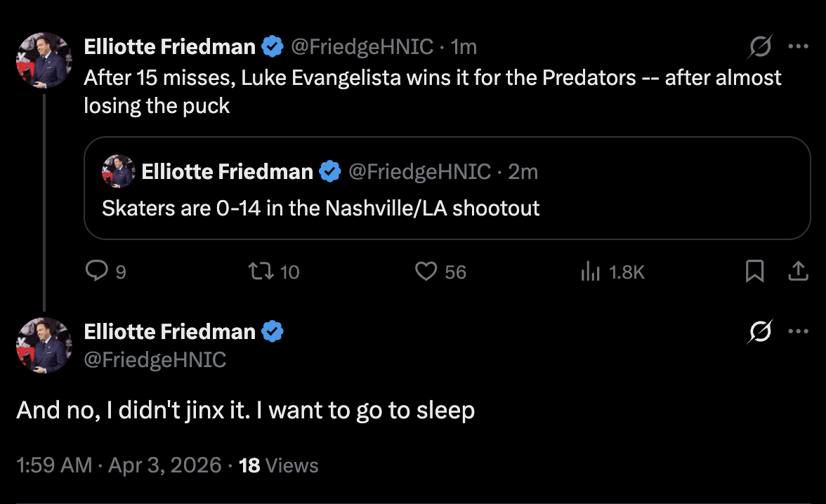Reply to the Evangelista tweet
This screenshot has height=504, width=826.
click(x=96, y=271)
